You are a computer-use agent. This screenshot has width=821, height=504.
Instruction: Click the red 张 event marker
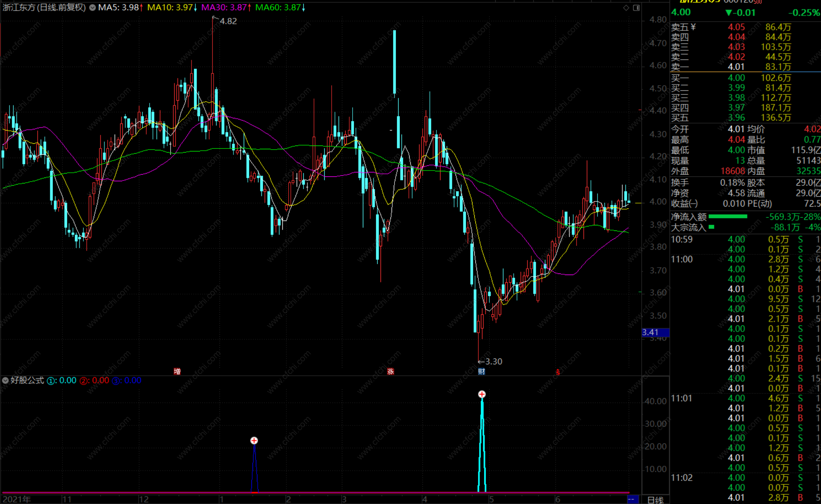pyautogui.click(x=390, y=371)
